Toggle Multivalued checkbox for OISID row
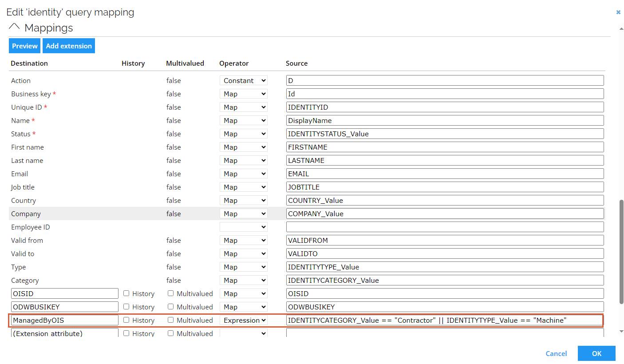The width and height of the screenshot is (624, 364). point(171,293)
